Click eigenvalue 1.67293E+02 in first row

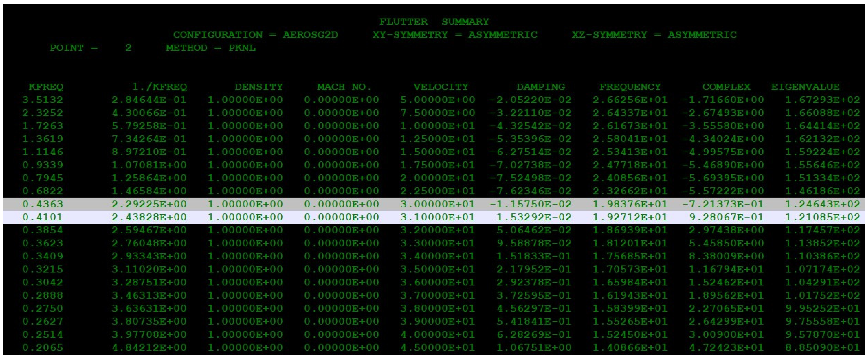[x=822, y=100]
